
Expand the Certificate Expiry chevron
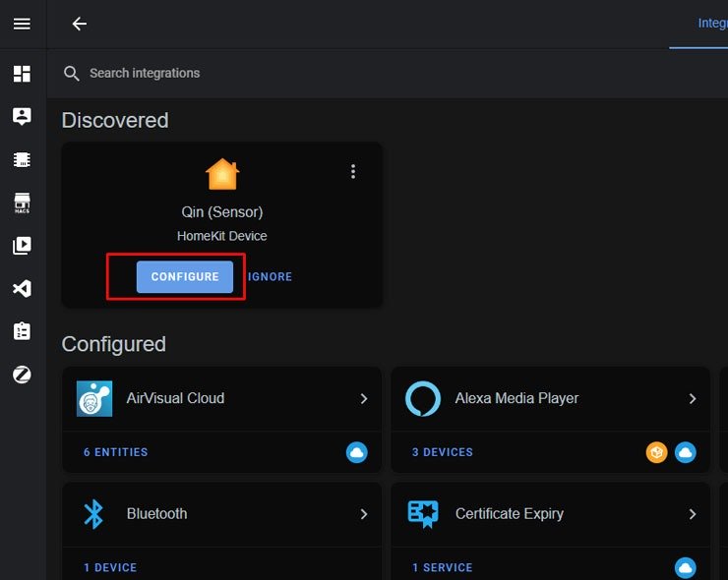(x=693, y=514)
